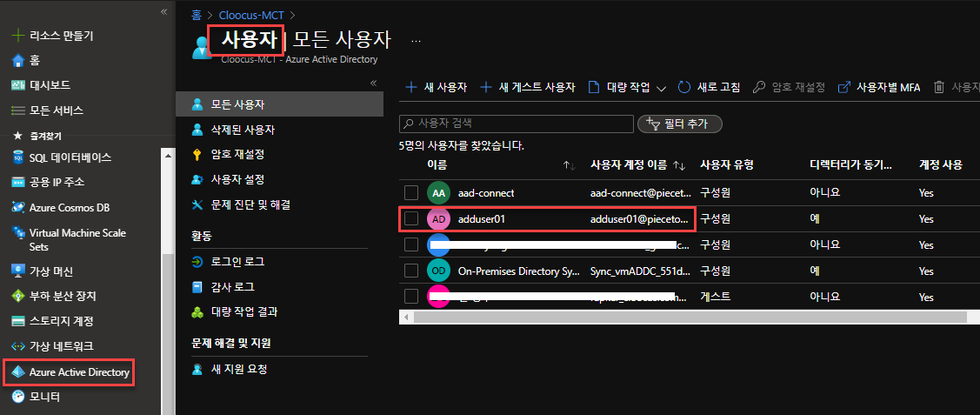Click the disabled 암호 재설정 toolbar button
Image resolution: width=980 pixels, height=415 pixels.
[789, 88]
